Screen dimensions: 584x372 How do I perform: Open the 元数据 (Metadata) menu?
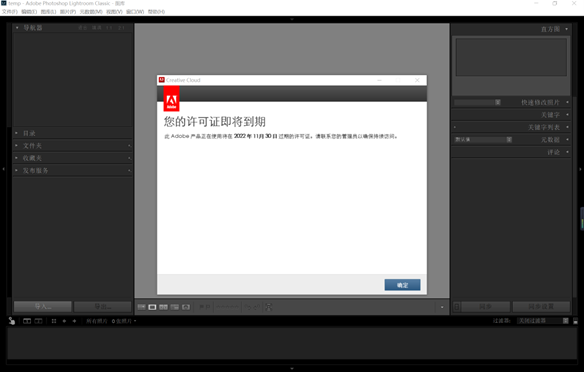click(91, 12)
